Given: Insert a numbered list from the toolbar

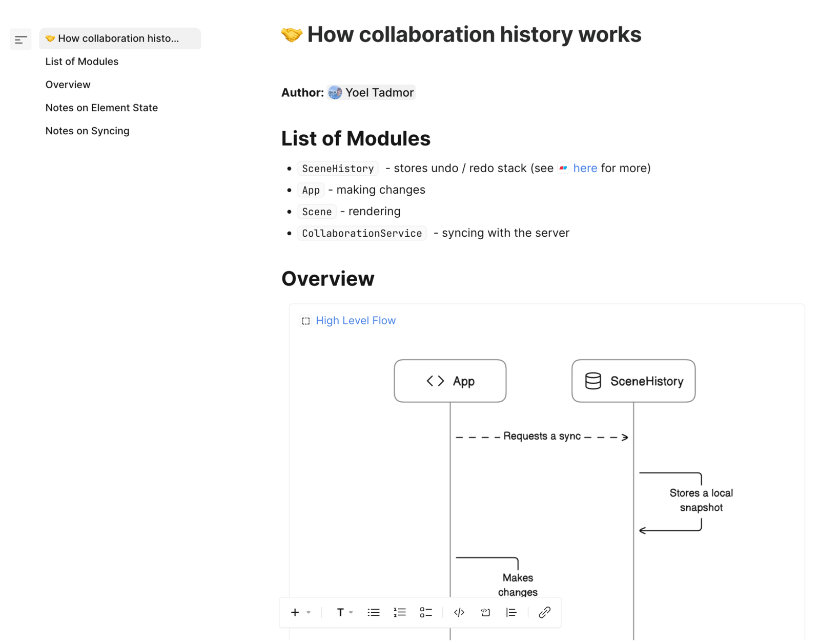Looking at the screenshot, I should [399, 612].
